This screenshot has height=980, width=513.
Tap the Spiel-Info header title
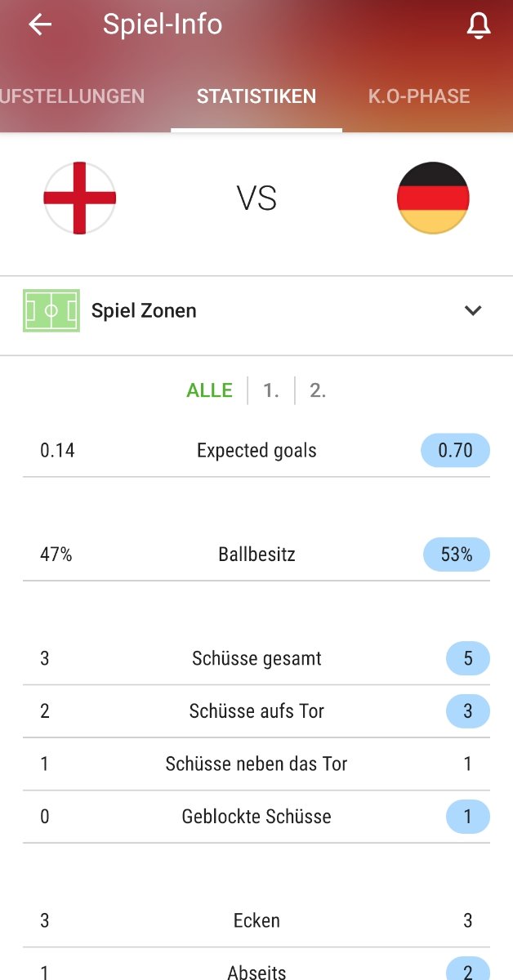click(x=163, y=24)
